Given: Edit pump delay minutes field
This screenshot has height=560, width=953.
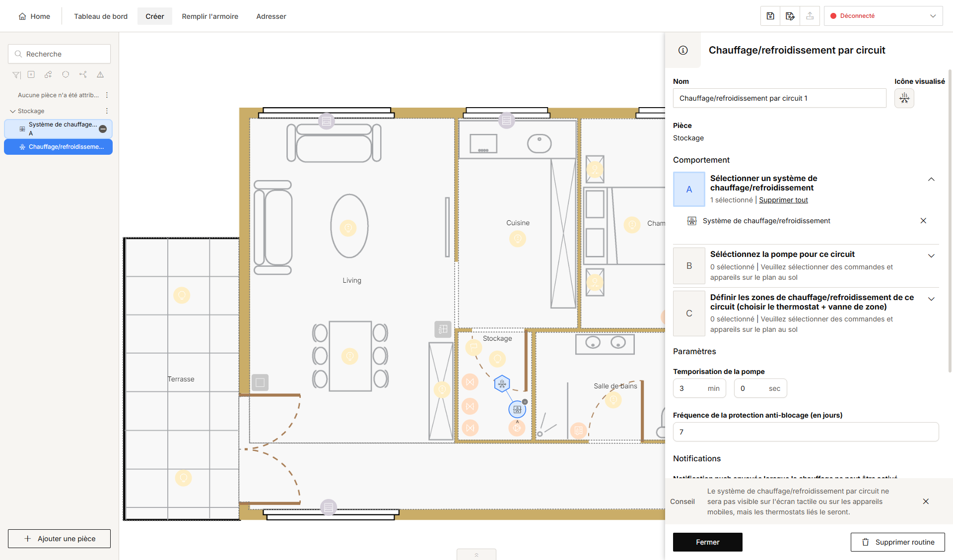Looking at the screenshot, I should click(699, 388).
